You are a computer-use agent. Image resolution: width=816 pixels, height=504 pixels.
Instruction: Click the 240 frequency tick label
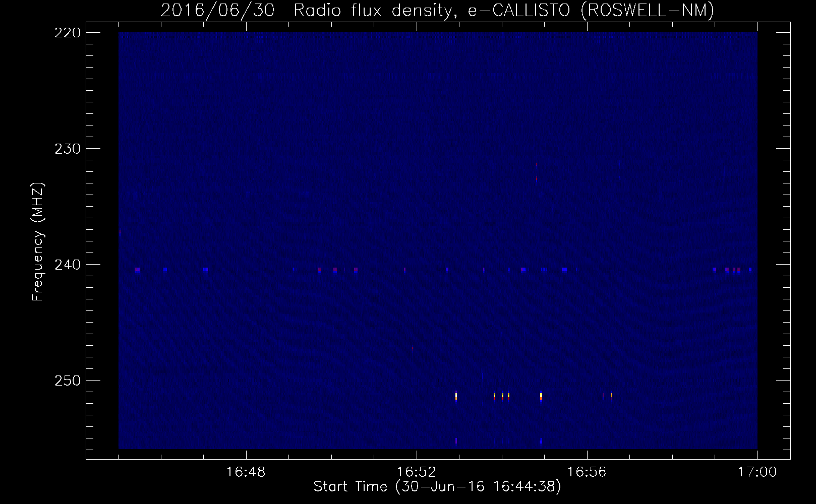coord(68,265)
